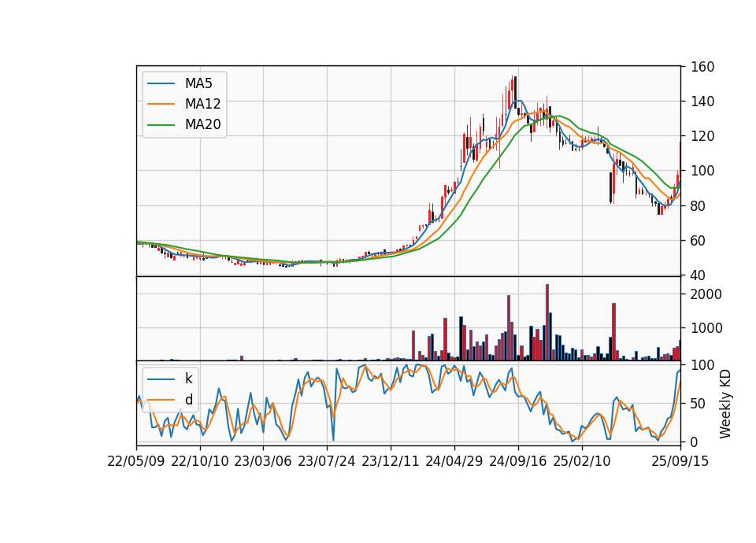Click the MA5 legend label
The image size is (756, 543).
(x=198, y=83)
